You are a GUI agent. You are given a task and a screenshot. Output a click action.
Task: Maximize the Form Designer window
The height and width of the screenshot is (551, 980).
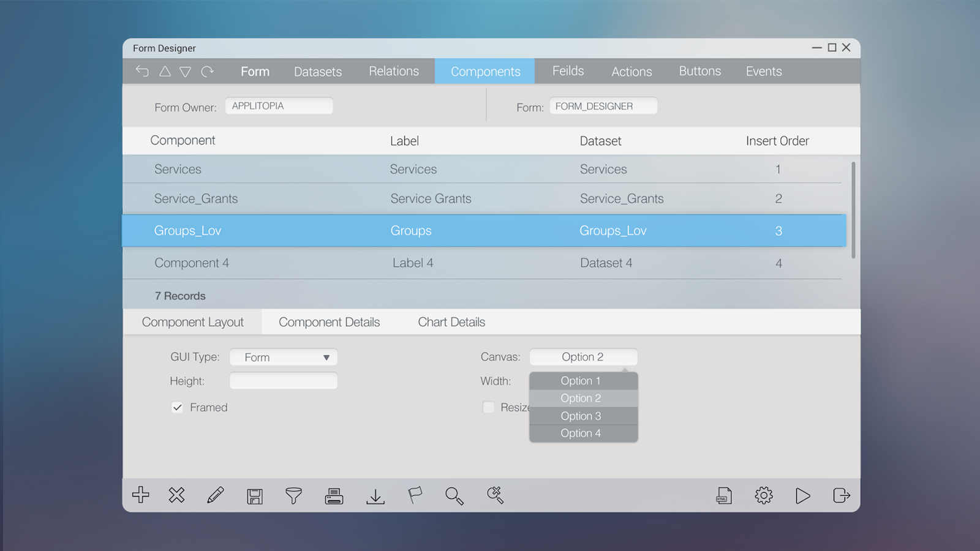832,47
